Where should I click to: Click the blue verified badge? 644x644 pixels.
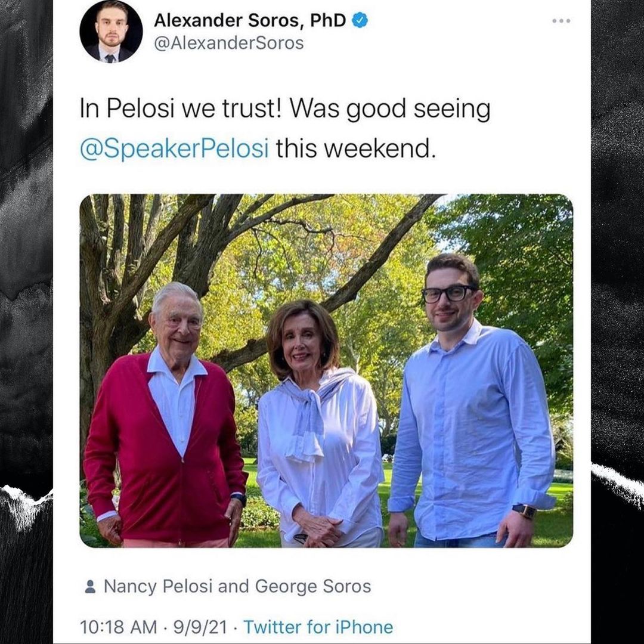coord(360,20)
